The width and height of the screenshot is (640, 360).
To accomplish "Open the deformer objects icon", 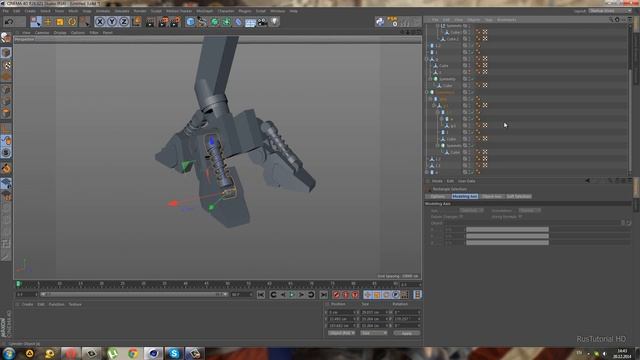I will 238,22.
